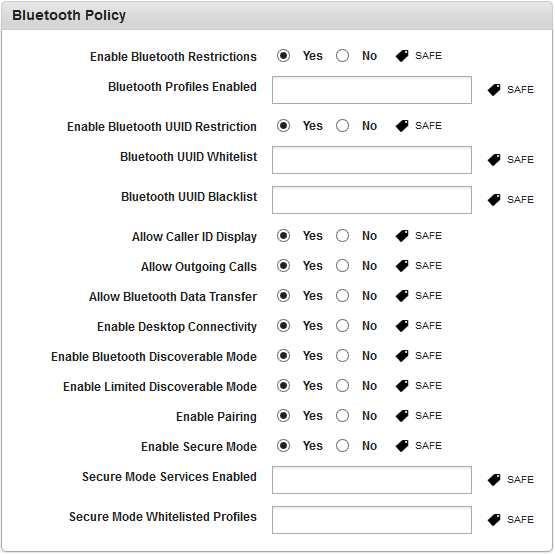The height and width of the screenshot is (554, 555).
Task: Select No for Enable Bluetooth Restrictions
Action: pos(342,56)
